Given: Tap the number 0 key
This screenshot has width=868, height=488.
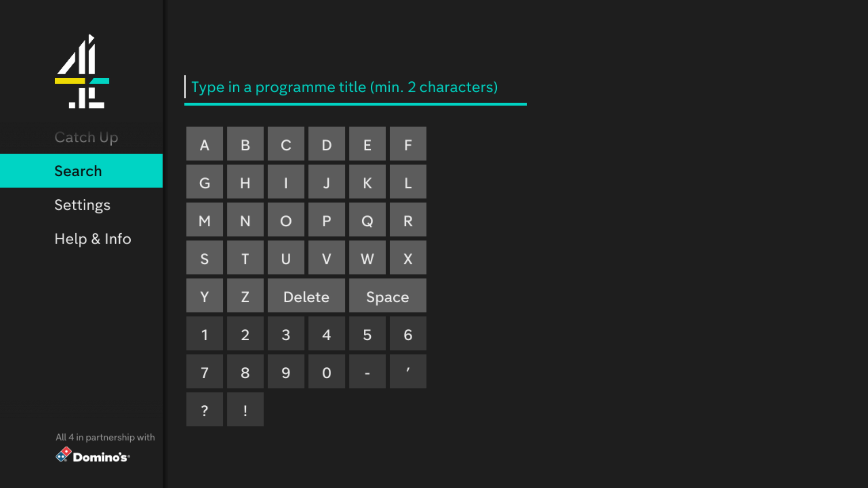Looking at the screenshot, I should coord(326,372).
